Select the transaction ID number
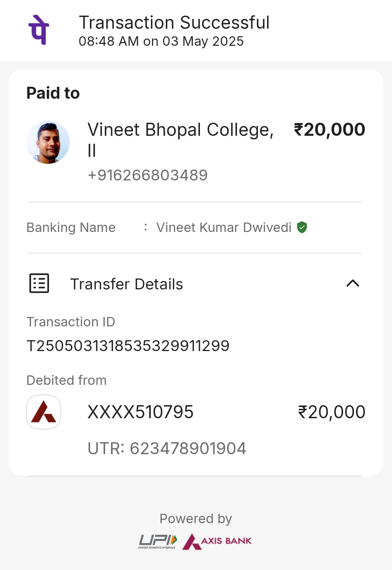 128,346
